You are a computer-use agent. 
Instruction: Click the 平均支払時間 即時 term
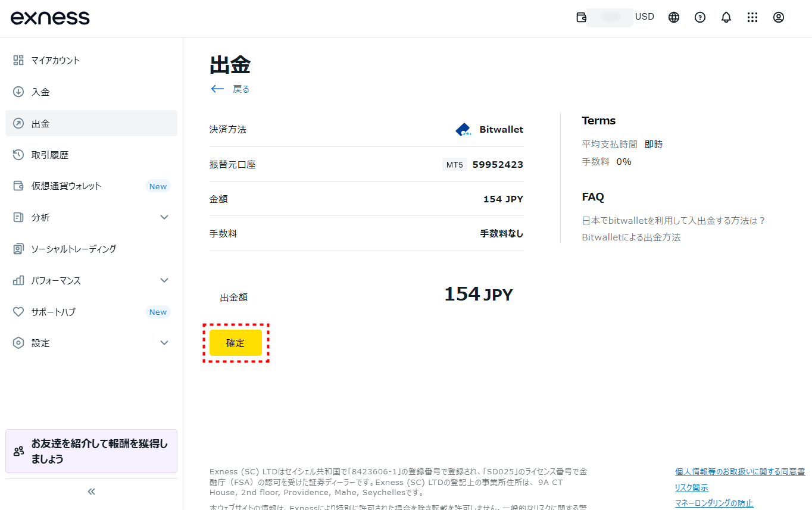coord(622,144)
